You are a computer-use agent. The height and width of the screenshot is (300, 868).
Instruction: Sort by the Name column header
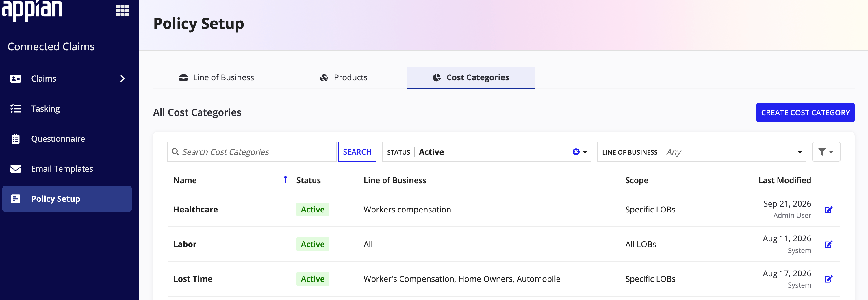pyautogui.click(x=185, y=180)
